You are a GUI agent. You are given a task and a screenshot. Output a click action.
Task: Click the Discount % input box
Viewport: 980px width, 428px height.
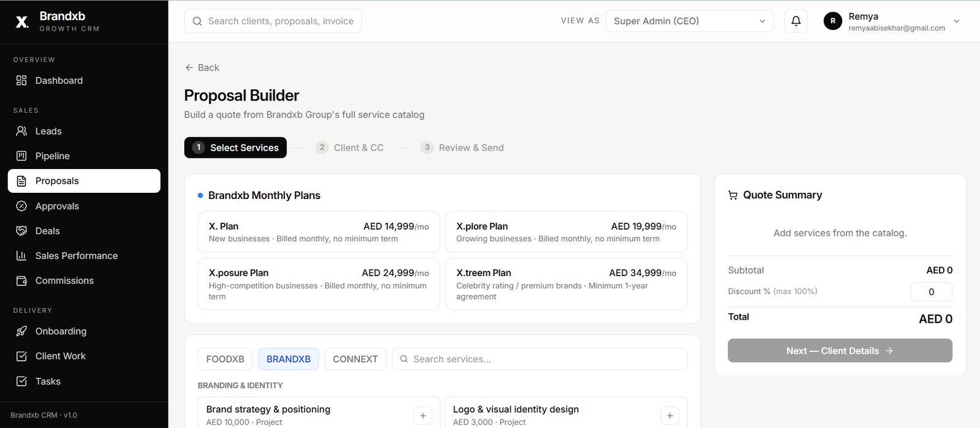point(931,292)
